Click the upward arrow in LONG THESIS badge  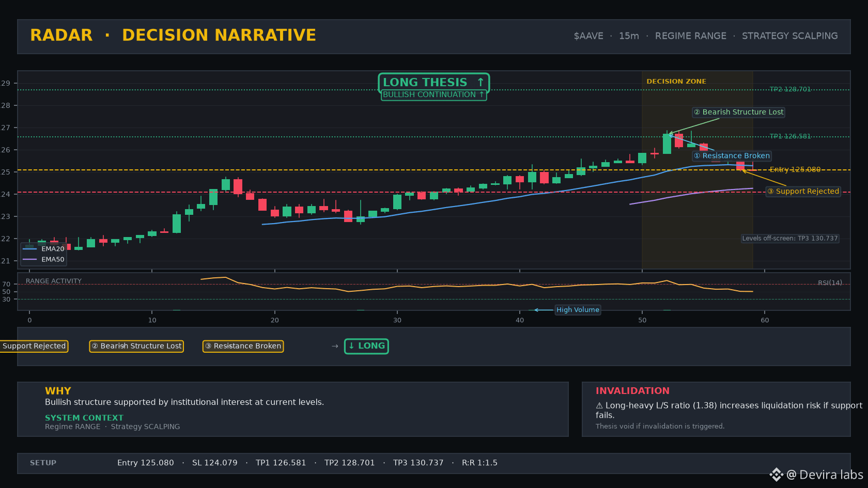tap(481, 82)
